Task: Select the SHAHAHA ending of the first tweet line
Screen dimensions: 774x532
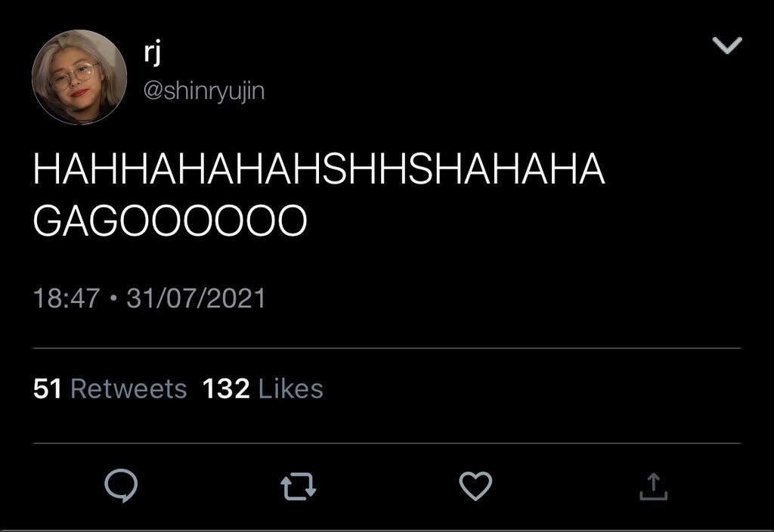Action: click(506, 169)
